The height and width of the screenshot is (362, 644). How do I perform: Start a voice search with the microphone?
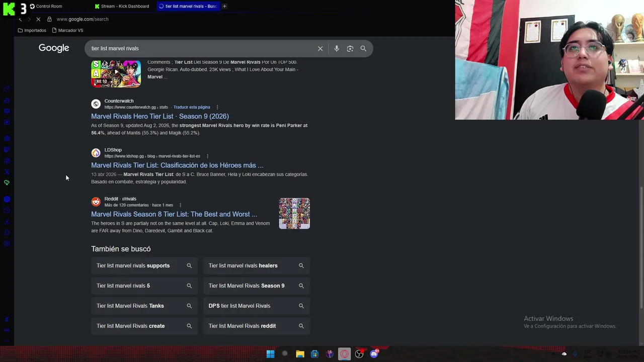(337, 48)
